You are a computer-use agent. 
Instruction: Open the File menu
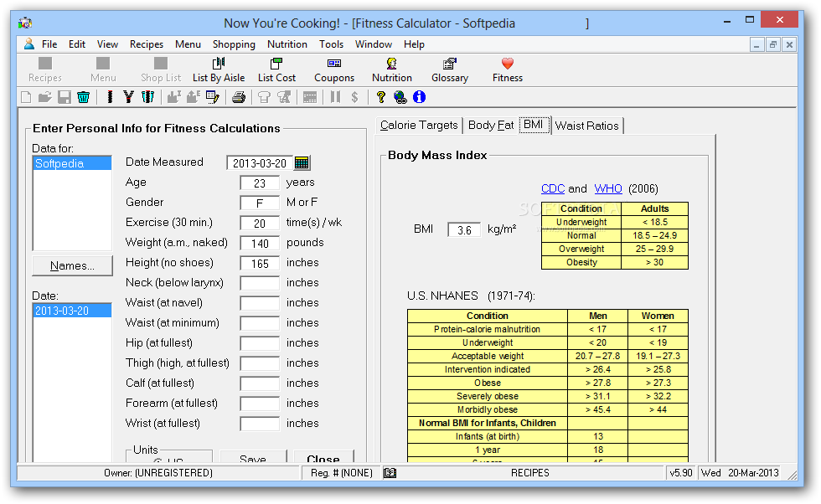49,44
